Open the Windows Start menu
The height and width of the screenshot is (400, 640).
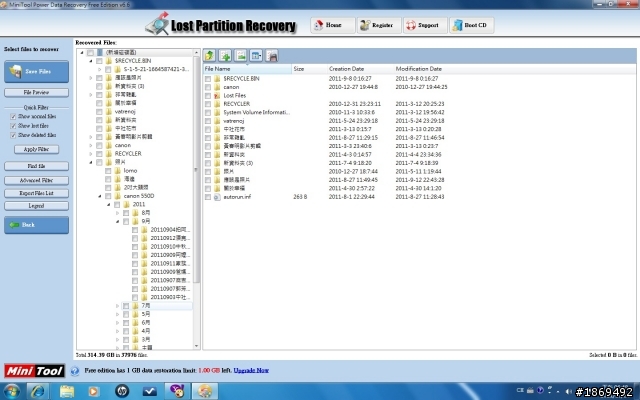11,391
